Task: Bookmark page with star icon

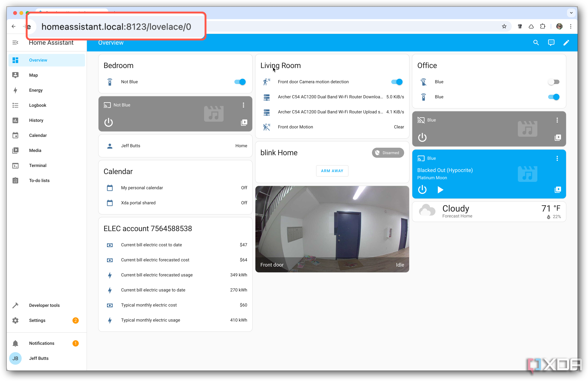Action: click(504, 26)
